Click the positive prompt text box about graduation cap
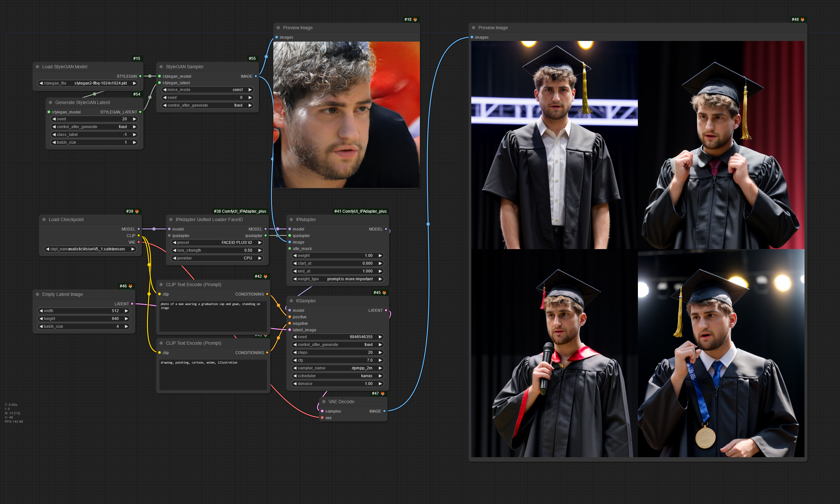Image resolution: width=840 pixels, height=504 pixels. click(213, 316)
